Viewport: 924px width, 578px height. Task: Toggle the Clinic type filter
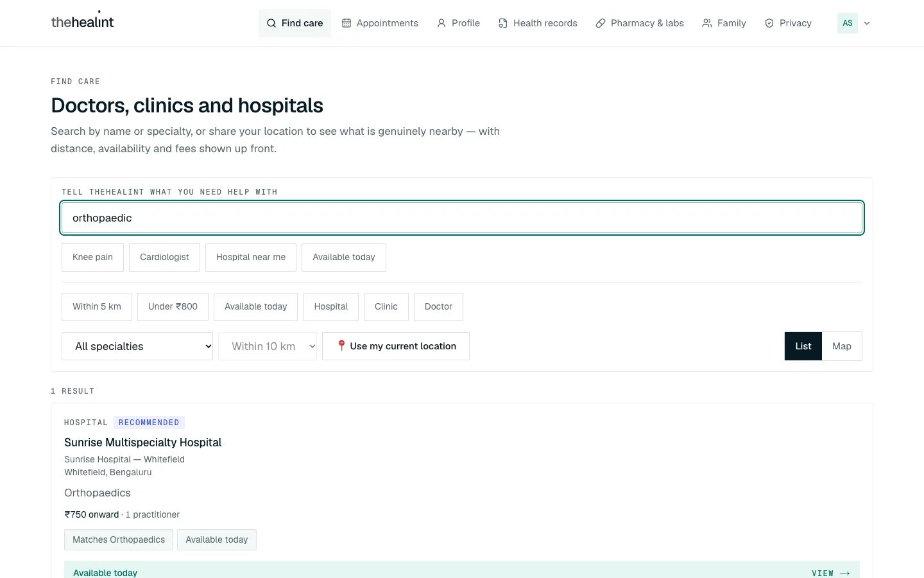pyautogui.click(x=386, y=307)
